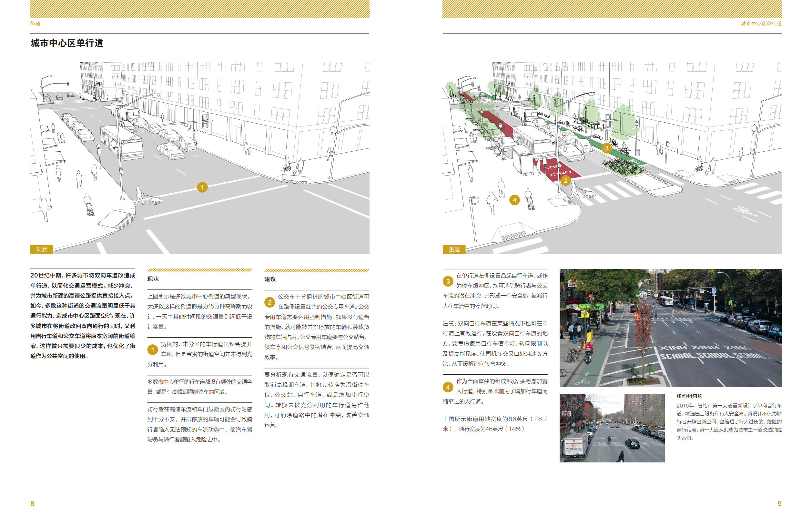The image size is (812, 526).
Task: Click the 纽约州纽约 caption heading
Action: pyautogui.click(x=689, y=396)
